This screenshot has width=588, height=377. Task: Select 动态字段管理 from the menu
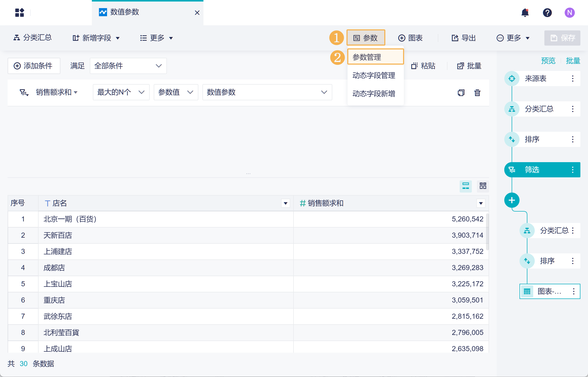pyautogui.click(x=374, y=76)
